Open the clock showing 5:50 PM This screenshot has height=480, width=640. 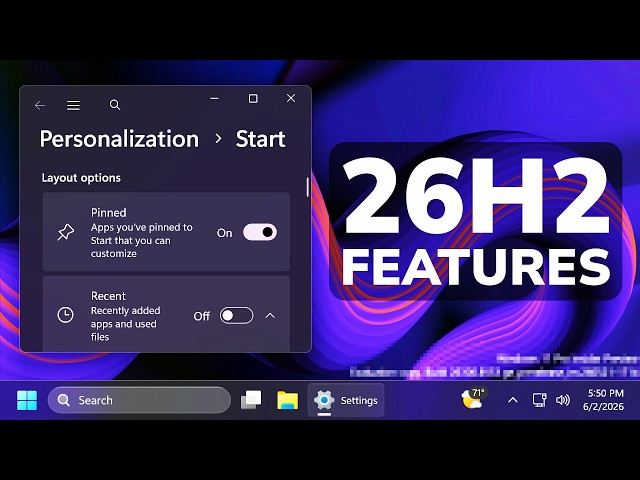point(603,400)
